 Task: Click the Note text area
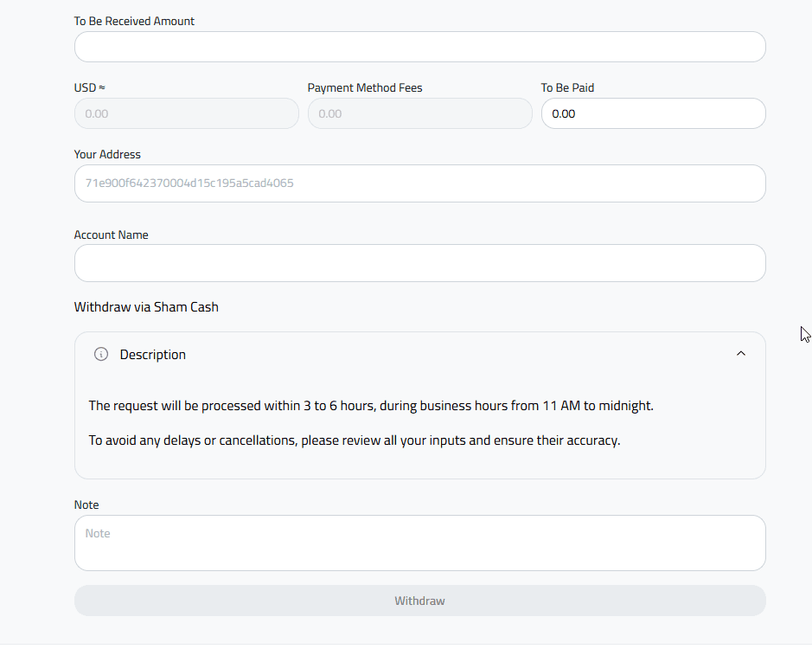(420, 543)
